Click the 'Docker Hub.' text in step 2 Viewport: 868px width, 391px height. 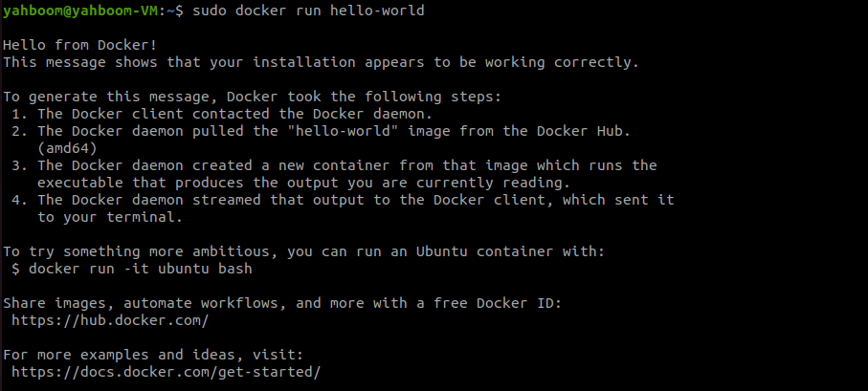coord(584,131)
